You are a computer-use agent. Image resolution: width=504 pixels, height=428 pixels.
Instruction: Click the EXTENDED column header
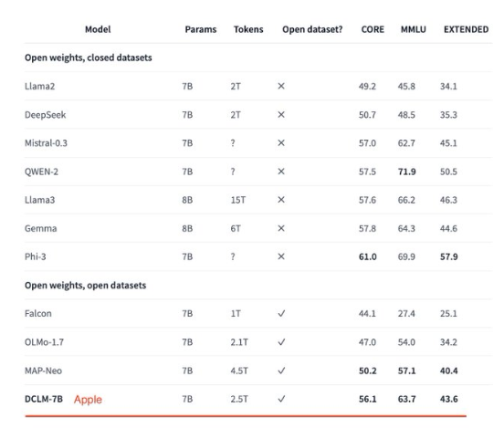tap(466, 29)
